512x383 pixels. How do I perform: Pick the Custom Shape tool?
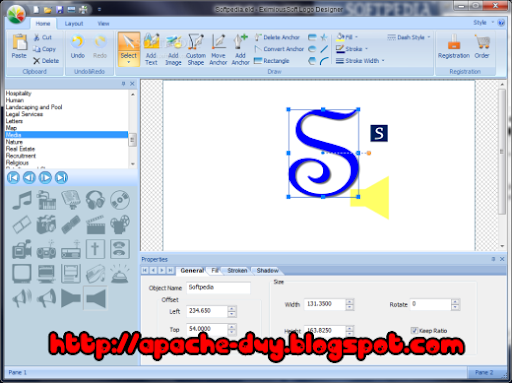click(196, 49)
